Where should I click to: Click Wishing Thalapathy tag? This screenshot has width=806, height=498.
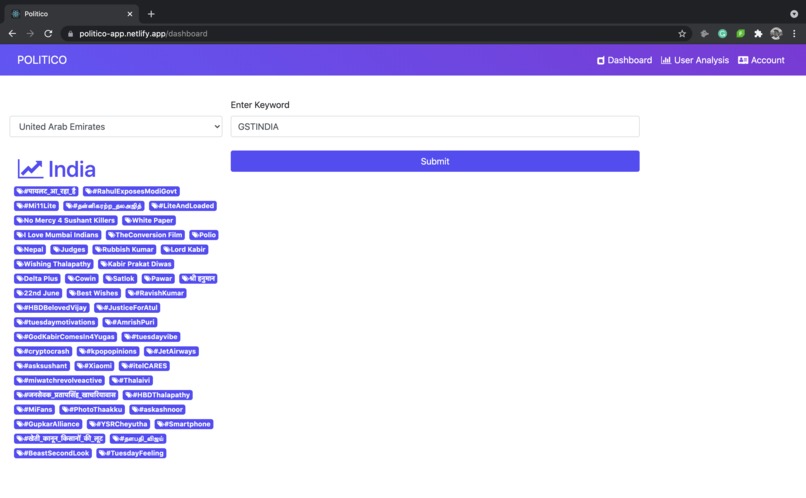(53, 264)
